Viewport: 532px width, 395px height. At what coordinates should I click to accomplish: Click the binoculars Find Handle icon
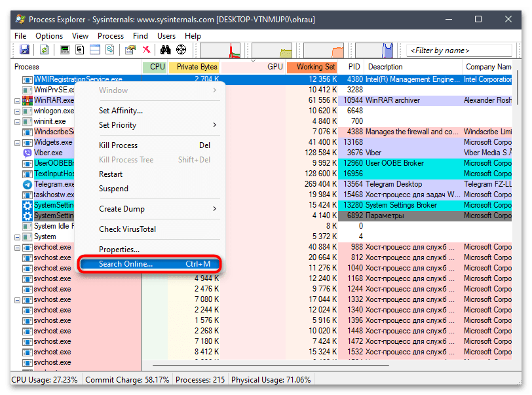coord(165,50)
